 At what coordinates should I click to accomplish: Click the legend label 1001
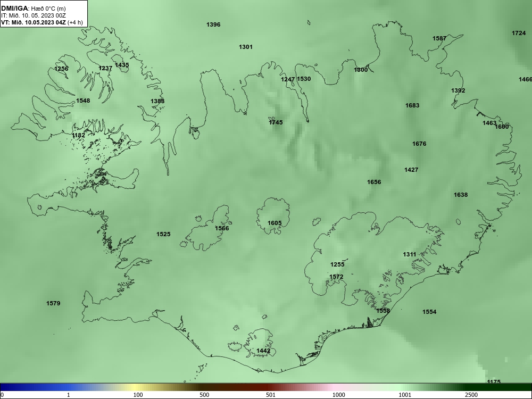click(405, 395)
